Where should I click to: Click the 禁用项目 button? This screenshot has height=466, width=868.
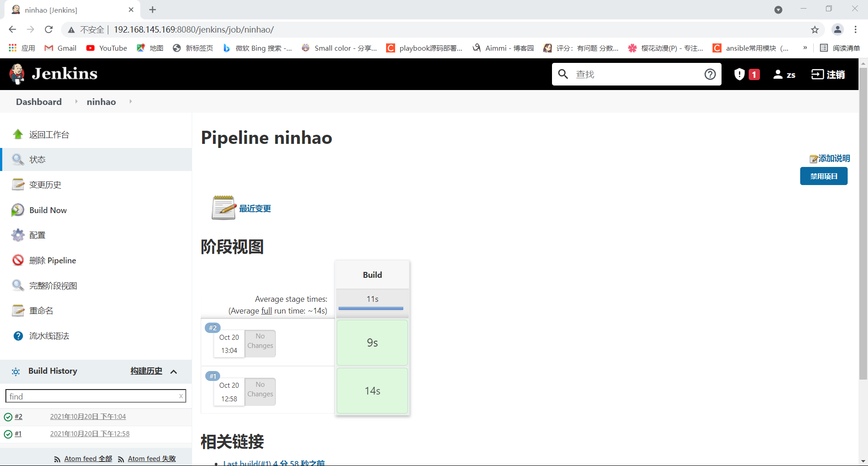[x=824, y=176]
